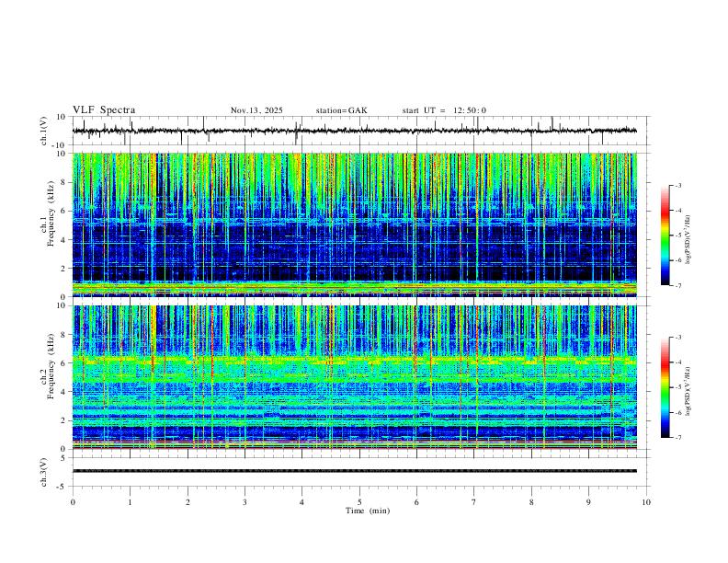Click the "VLF Spectra" title text
This screenshot has height=563, width=728.
click(x=104, y=110)
